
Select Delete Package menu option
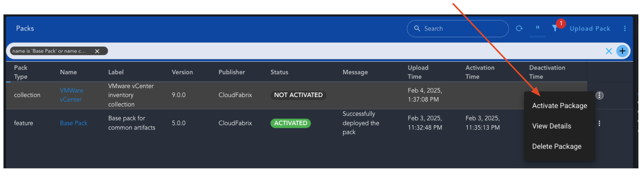tap(557, 146)
